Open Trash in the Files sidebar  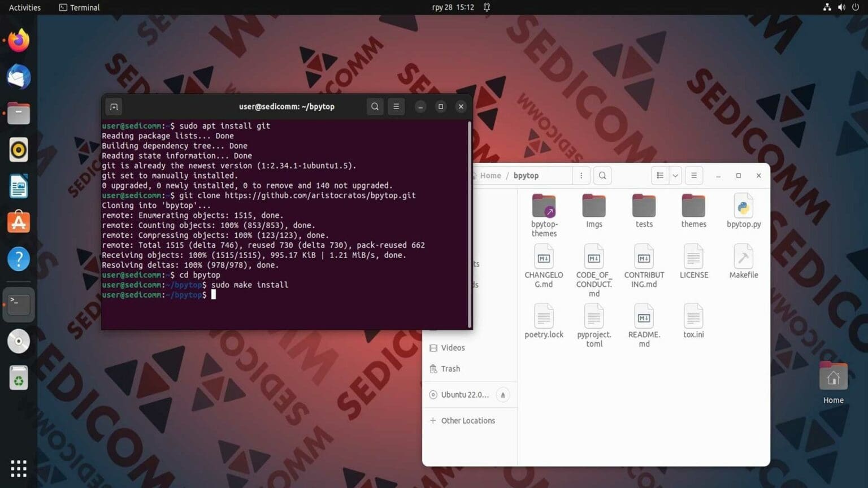click(x=469, y=369)
